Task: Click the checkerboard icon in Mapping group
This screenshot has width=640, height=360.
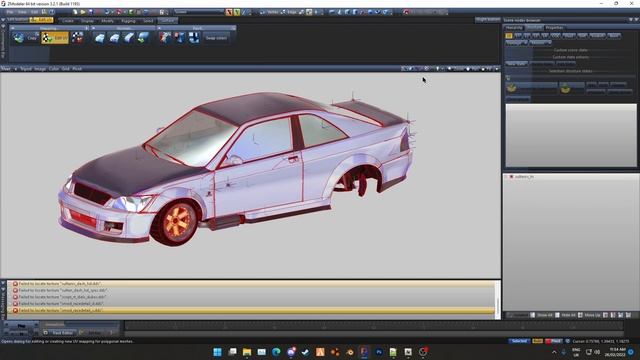Action: tap(77, 38)
